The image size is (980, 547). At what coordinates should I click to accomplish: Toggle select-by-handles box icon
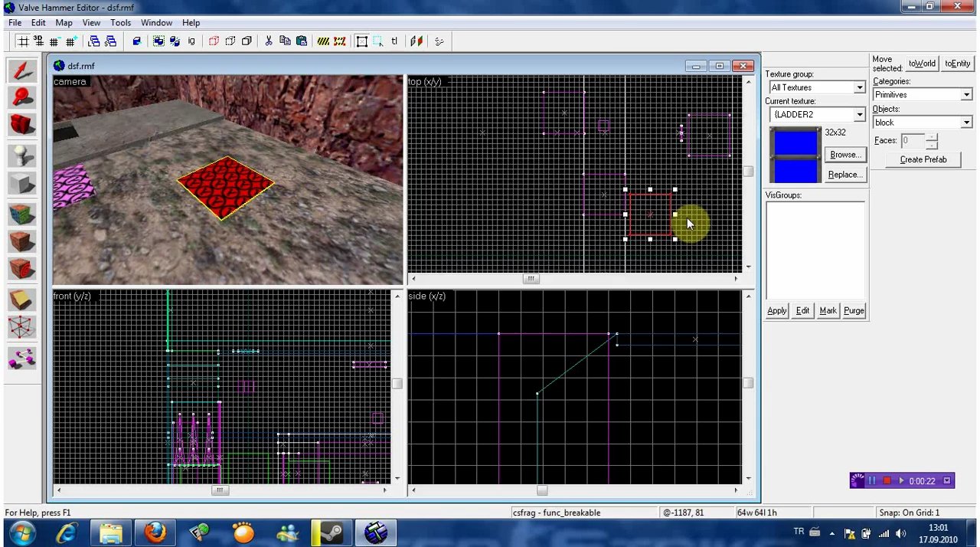click(x=362, y=41)
